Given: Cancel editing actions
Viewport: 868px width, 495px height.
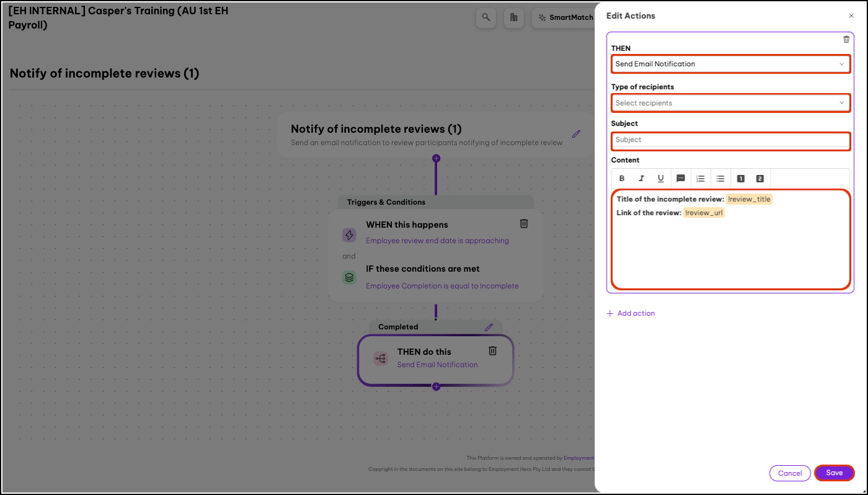Looking at the screenshot, I should [x=790, y=473].
